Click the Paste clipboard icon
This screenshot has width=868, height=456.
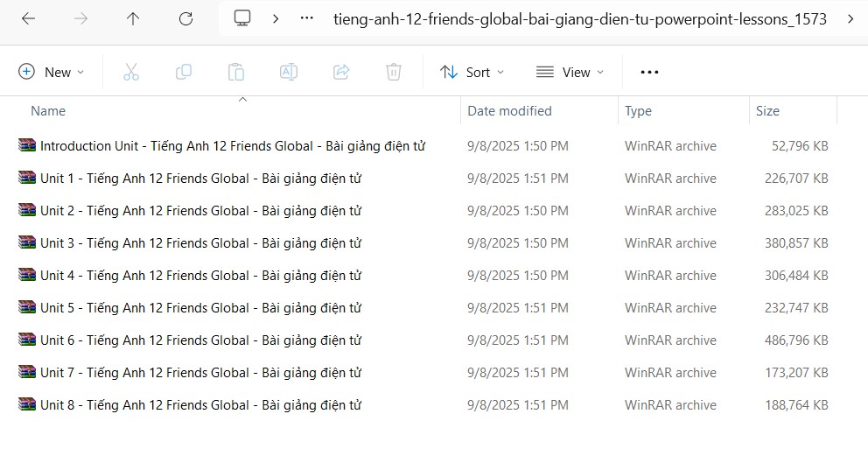click(x=236, y=72)
